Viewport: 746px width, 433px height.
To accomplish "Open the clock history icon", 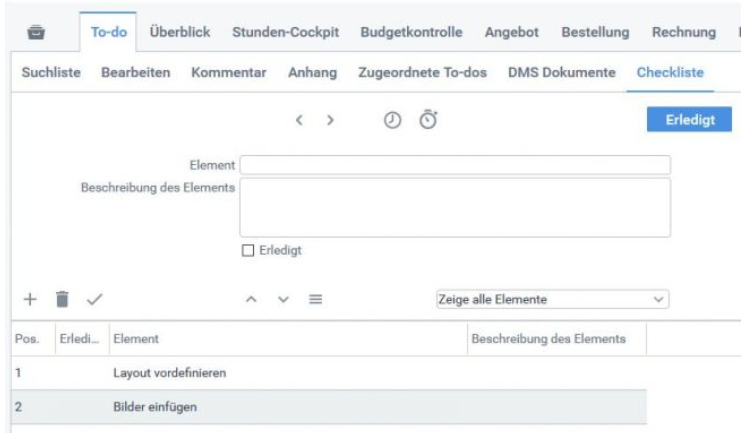I will [x=393, y=120].
